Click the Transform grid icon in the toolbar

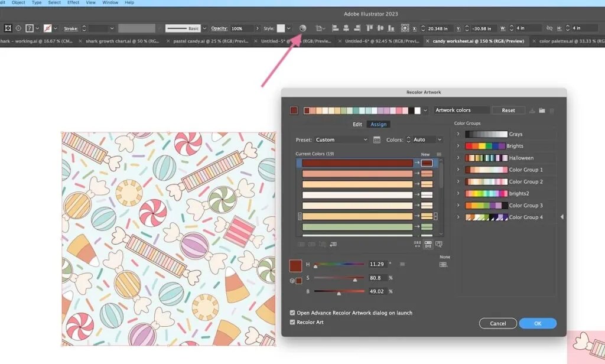click(404, 28)
